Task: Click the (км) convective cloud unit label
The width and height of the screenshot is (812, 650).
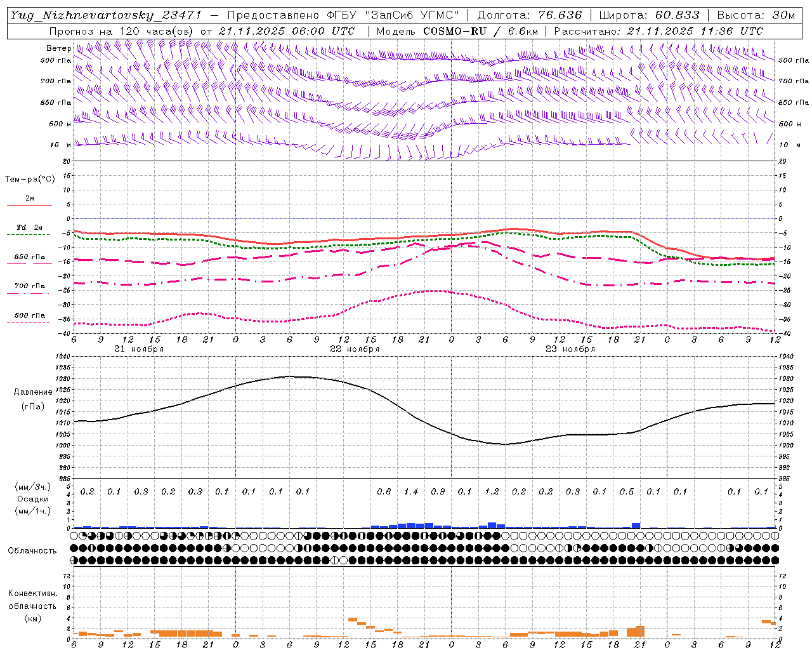Action: click(33, 618)
